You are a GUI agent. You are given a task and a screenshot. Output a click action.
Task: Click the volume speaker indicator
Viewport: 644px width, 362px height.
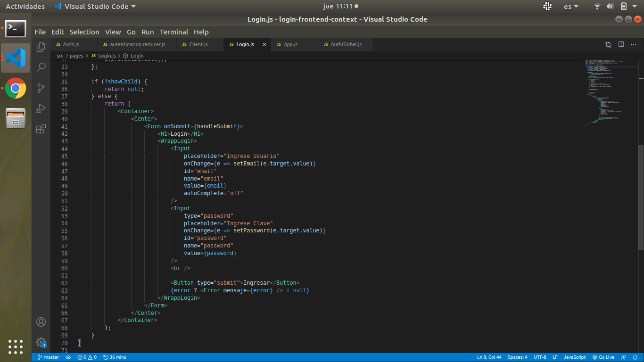[x=610, y=6]
